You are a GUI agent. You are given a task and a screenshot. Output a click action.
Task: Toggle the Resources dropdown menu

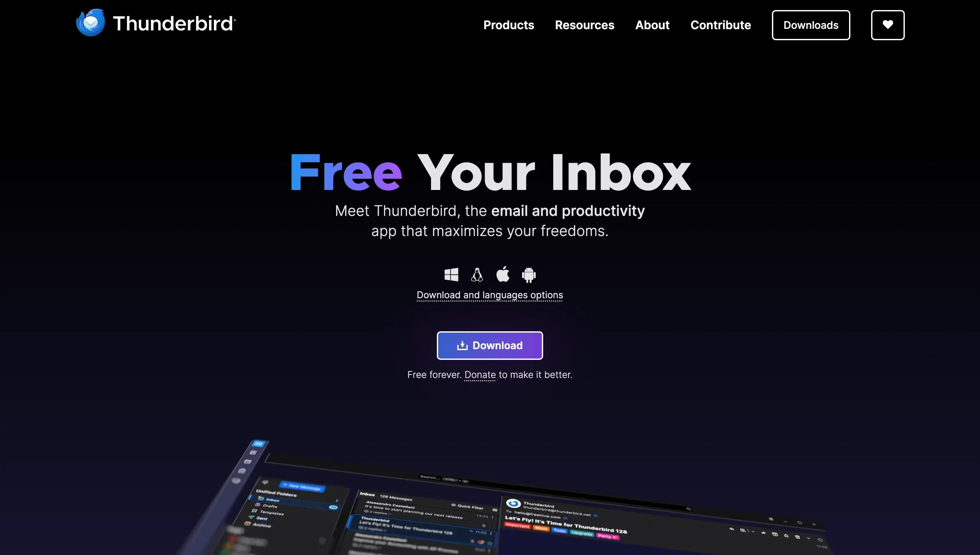pos(585,25)
